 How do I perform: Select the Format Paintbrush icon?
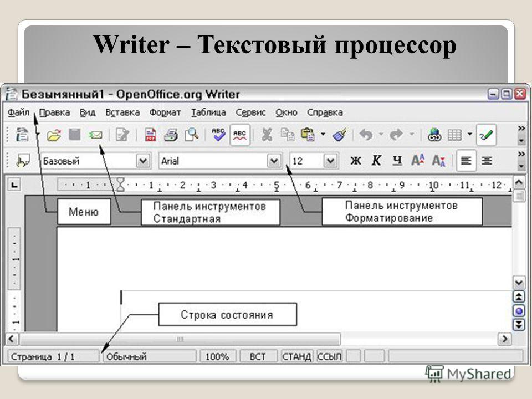tap(339, 135)
